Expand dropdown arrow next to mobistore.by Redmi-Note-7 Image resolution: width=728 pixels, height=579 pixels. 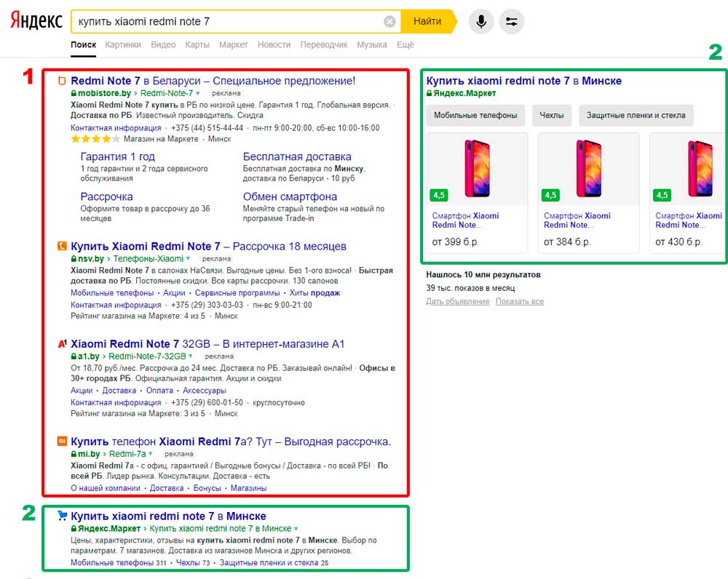(x=197, y=94)
